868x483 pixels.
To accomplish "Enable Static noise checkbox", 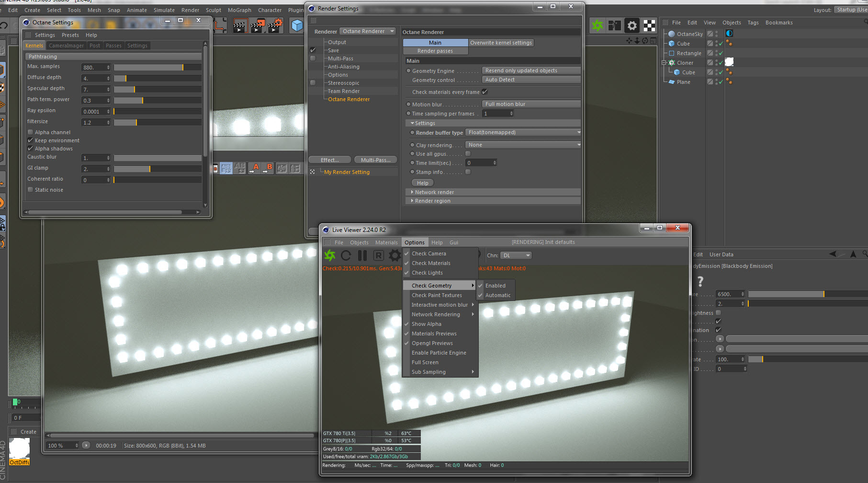I will pyautogui.click(x=31, y=190).
